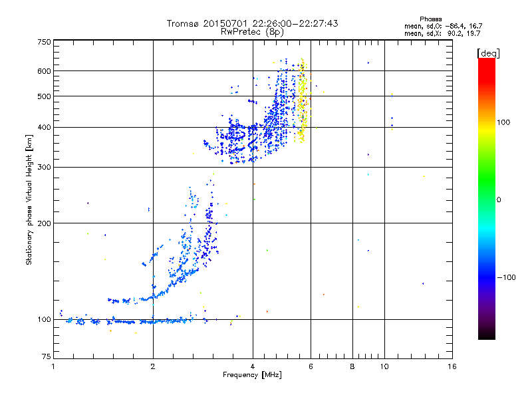The height and width of the screenshot is (399, 532).
Task: Click the x-axis '1' tick label
Action: click(53, 366)
